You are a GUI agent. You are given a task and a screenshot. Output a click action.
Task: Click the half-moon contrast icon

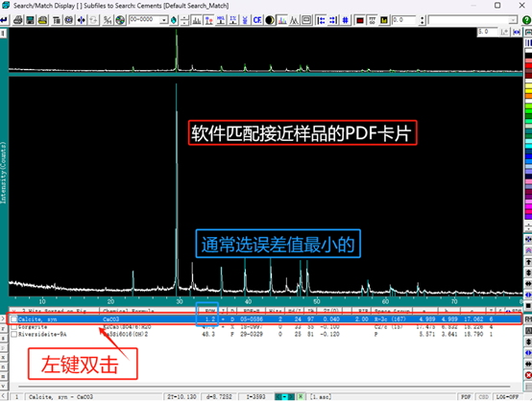pos(270,20)
